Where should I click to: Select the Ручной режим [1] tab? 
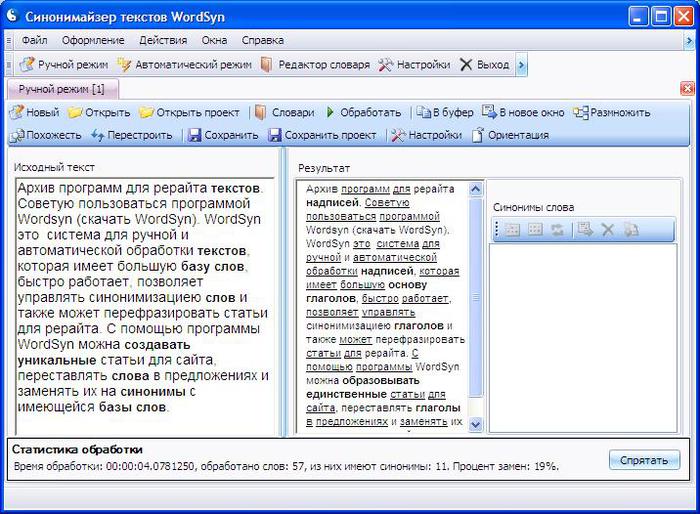[x=62, y=89]
